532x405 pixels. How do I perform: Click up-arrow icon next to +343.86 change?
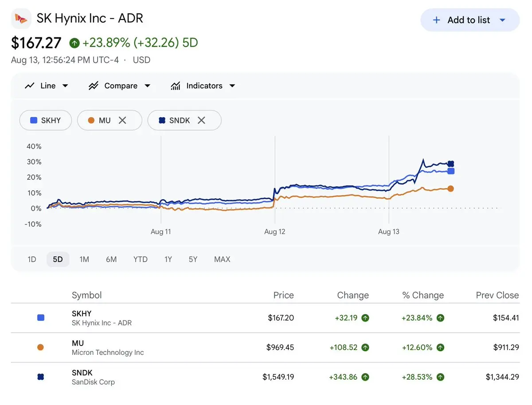pyautogui.click(x=365, y=377)
